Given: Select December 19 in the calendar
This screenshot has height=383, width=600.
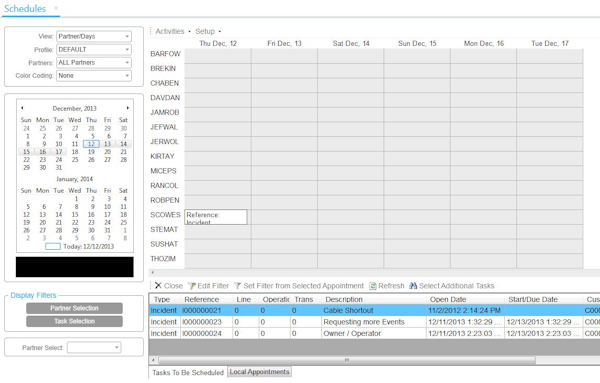Looking at the screenshot, I should tap(91, 152).
